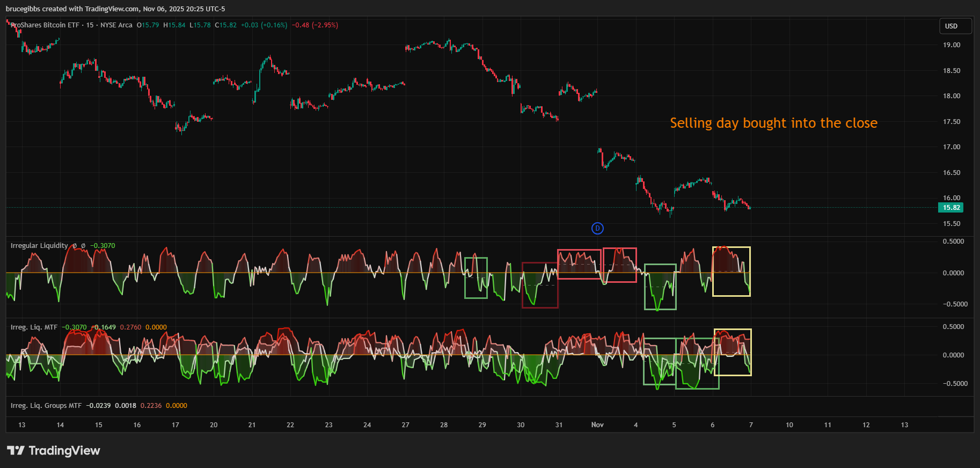
Task: Select the Irreg. Liq. MTF indicator title
Action: [x=34, y=327]
